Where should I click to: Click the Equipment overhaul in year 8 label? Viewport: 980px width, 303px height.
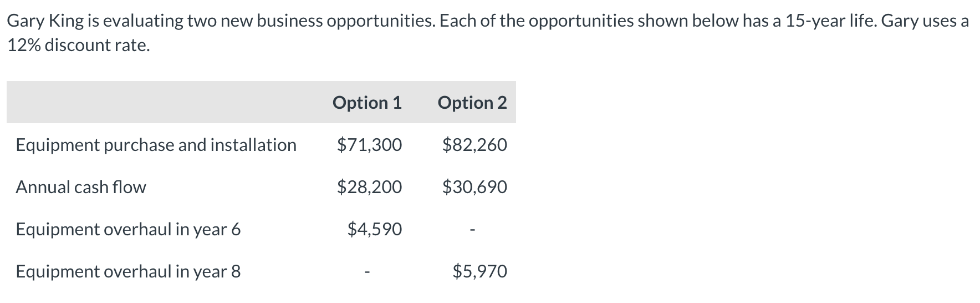pos(128,271)
